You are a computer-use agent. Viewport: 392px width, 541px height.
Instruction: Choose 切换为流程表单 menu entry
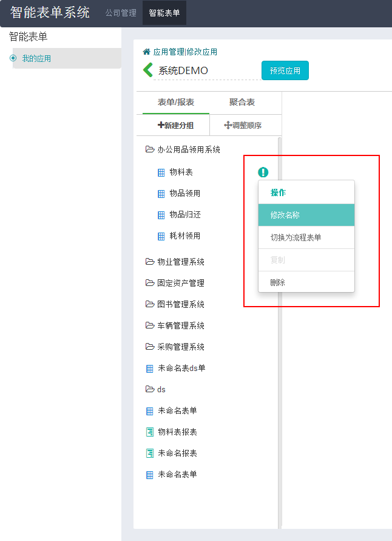click(x=306, y=237)
